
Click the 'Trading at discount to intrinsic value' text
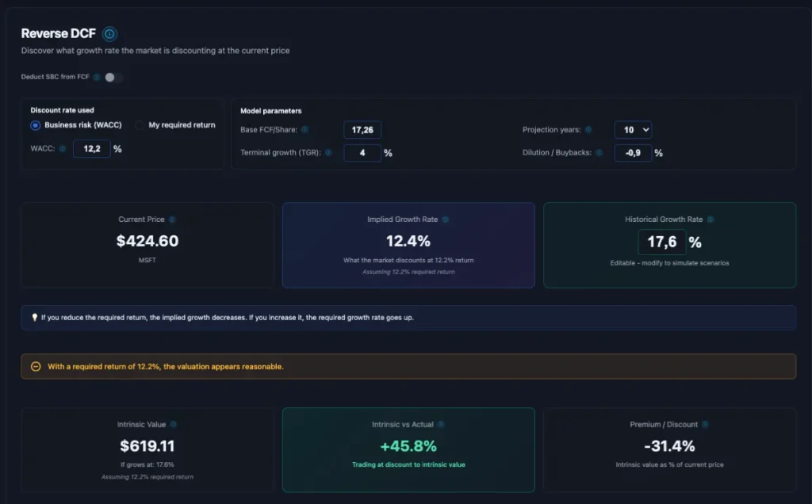pyautogui.click(x=408, y=464)
